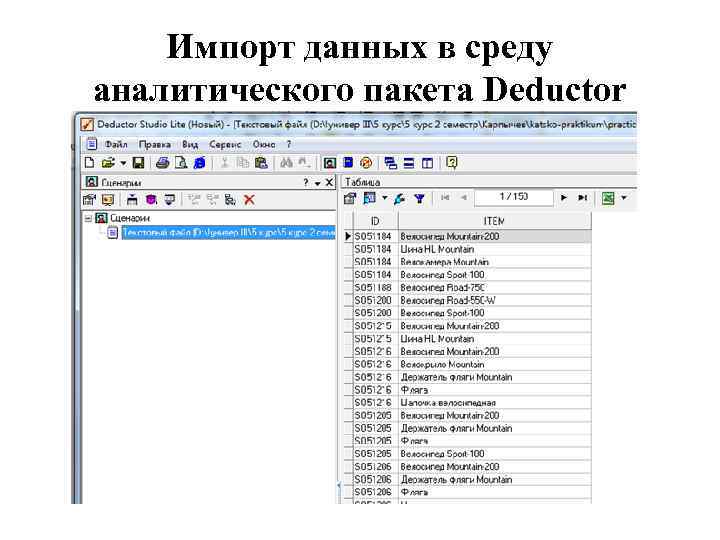
Task: Open the Окно menu
Action: click(264, 145)
